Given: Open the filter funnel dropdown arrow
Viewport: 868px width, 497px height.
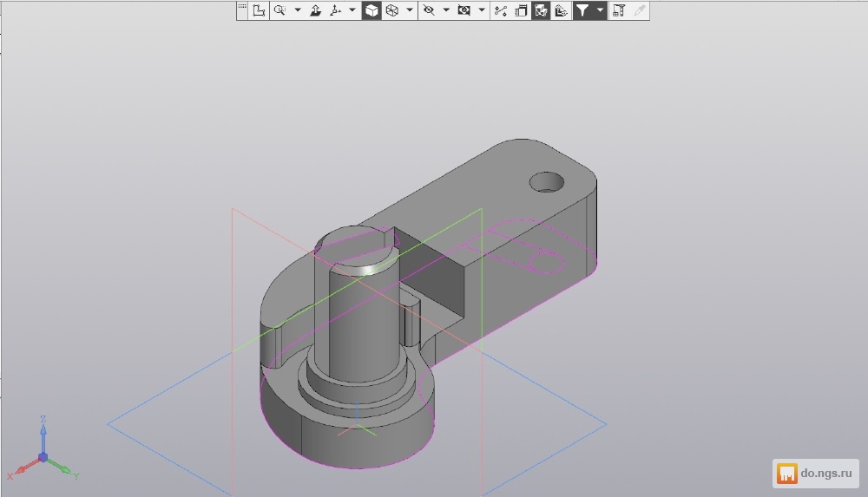Looking at the screenshot, I should click(600, 10).
